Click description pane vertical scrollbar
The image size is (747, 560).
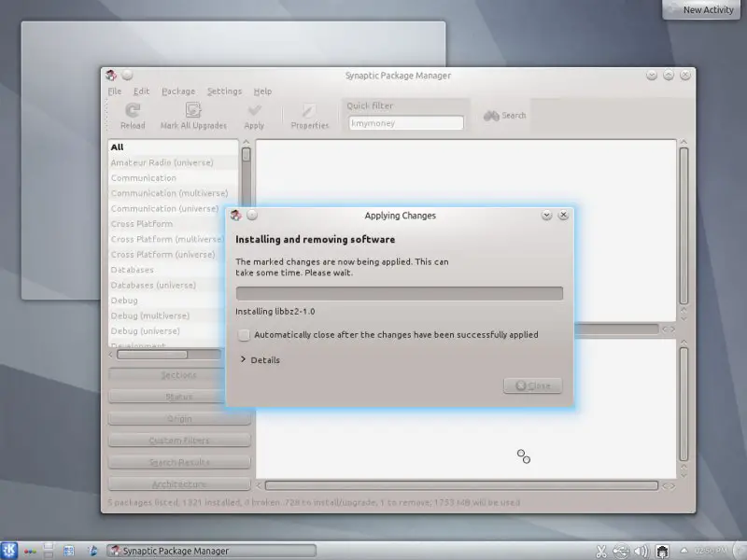pos(684,404)
